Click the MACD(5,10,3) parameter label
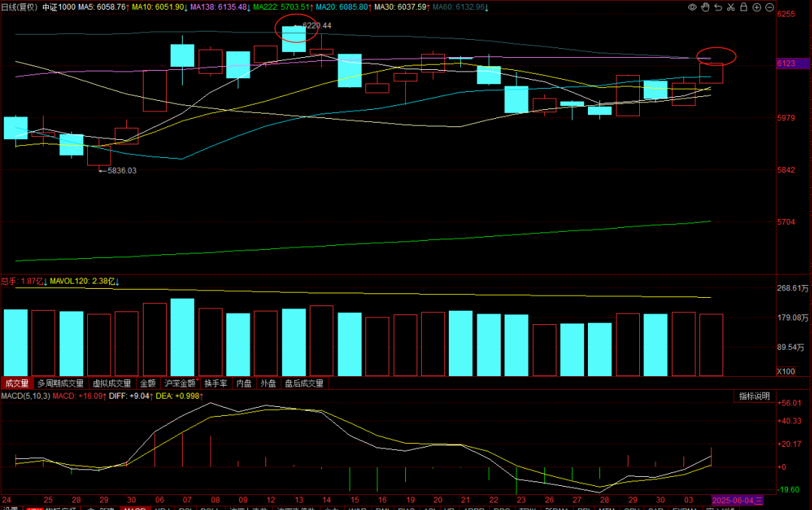Image resolution: width=812 pixels, height=510 pixels. [x=26, y=396]
